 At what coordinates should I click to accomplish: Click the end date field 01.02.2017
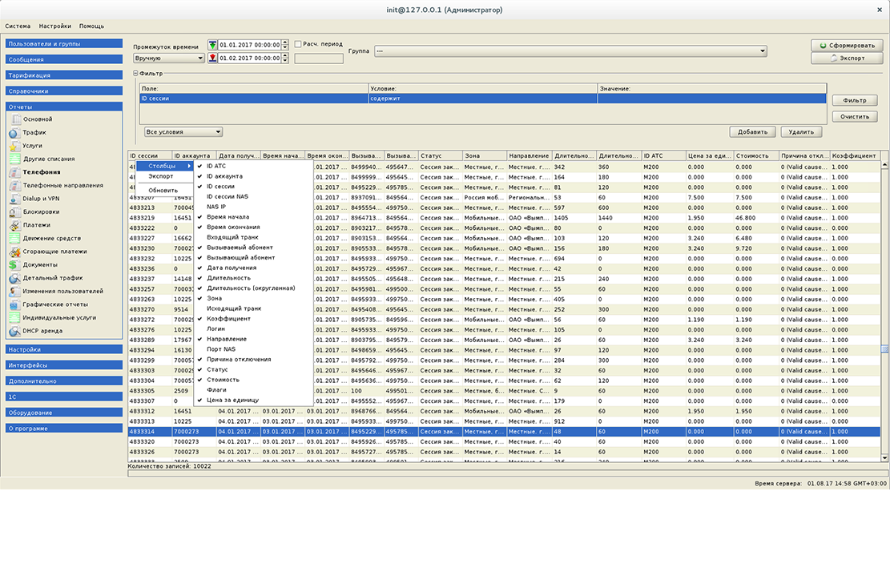[248, 58]
